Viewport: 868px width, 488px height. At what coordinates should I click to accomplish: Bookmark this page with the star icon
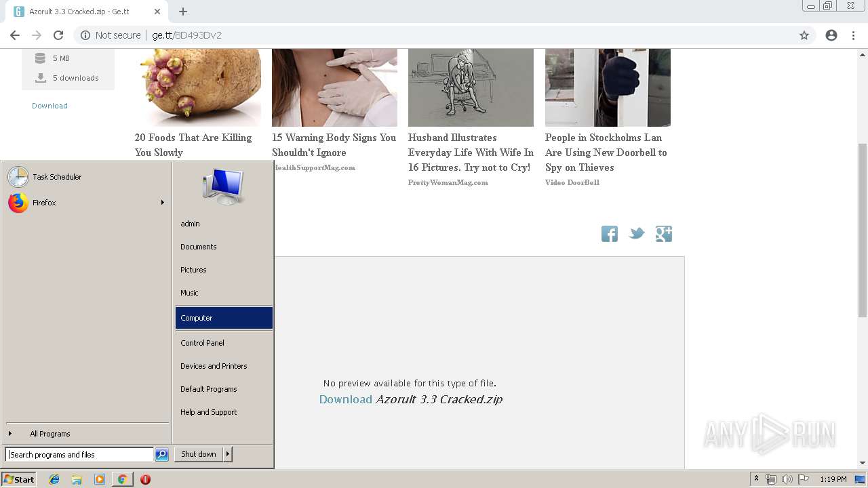[804, 35]
